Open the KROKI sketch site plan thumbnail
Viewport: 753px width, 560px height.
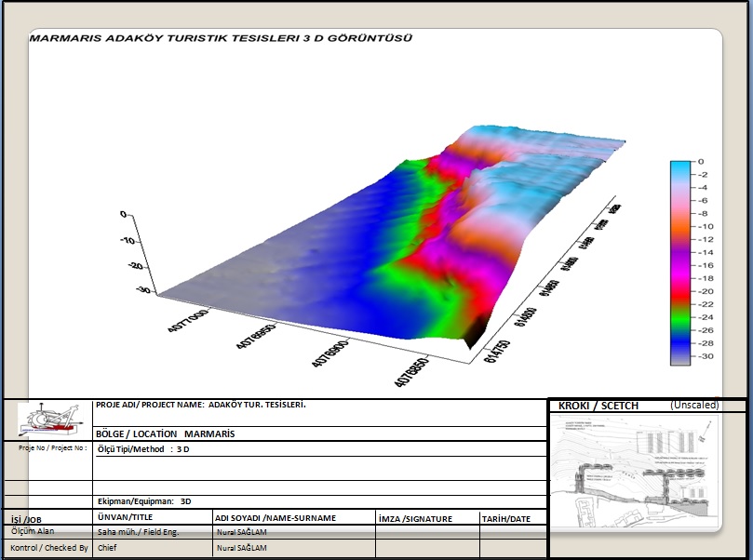coord(645,478)
